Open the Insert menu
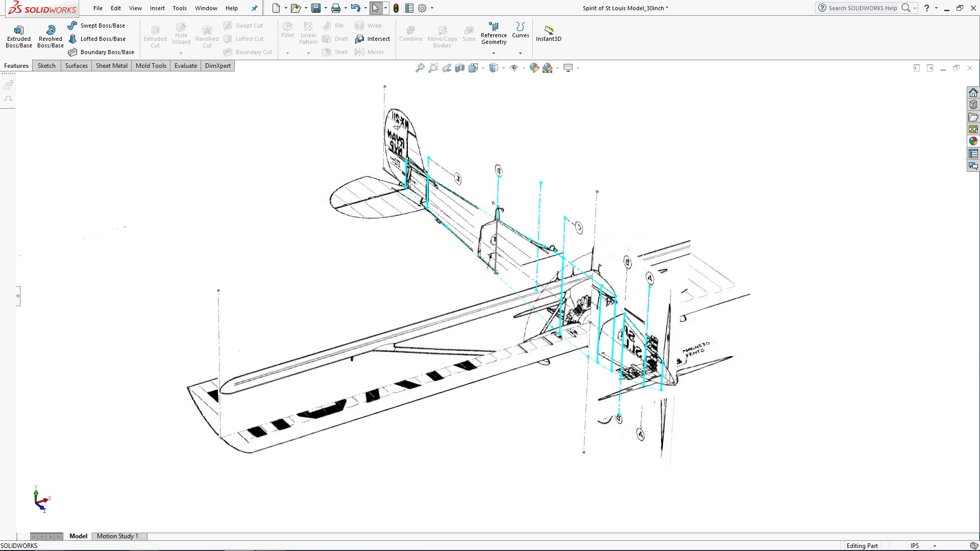The image size is (980, 551). 157,8
